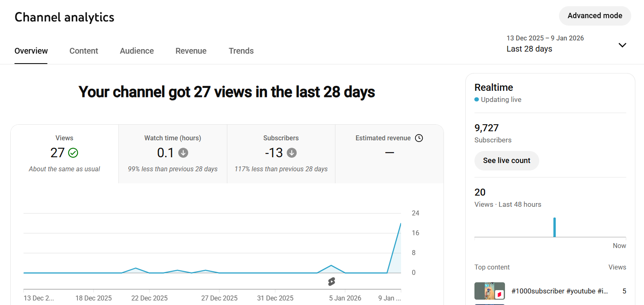This screenshot has height=305, width=644.
Task: Click the Advanced mode button
Action: [594, 16]
